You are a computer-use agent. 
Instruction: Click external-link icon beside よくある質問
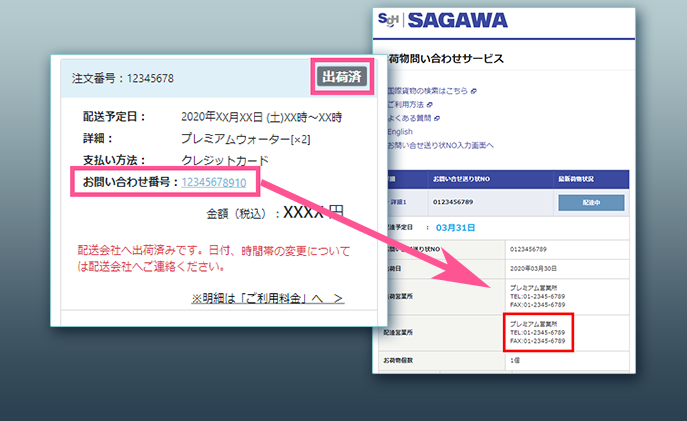click(x=435, y=117)
